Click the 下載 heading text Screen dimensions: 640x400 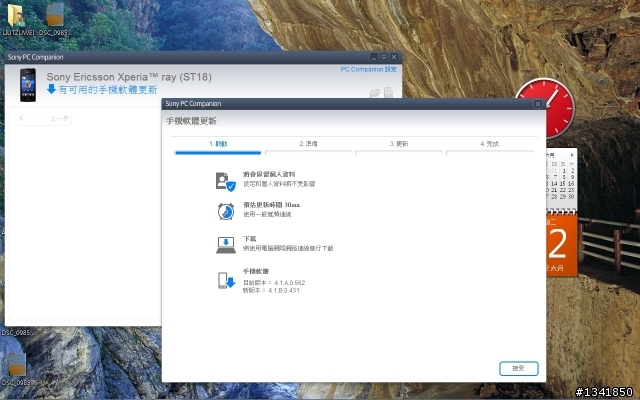(x=249, y=239)
